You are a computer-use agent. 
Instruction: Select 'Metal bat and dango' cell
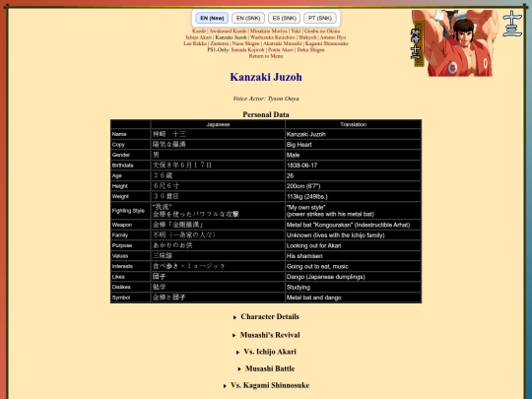353,298
